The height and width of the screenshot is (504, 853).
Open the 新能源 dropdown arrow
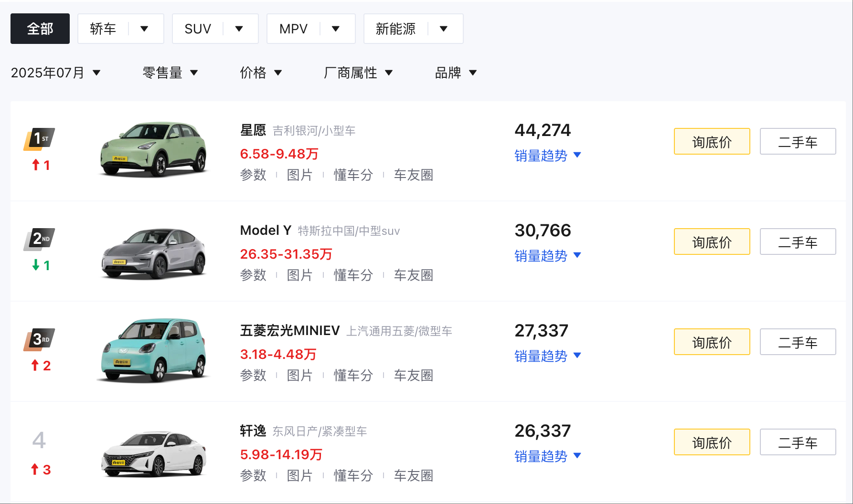click(x=444, y=29)
